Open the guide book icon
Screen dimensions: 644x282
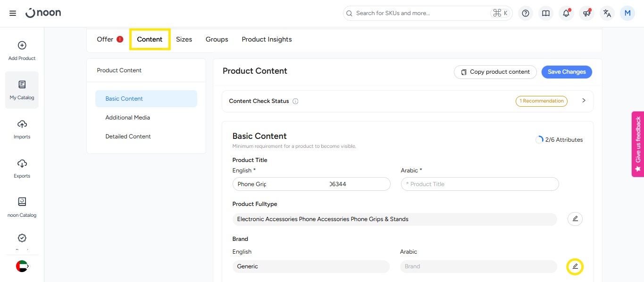point(546,13)
